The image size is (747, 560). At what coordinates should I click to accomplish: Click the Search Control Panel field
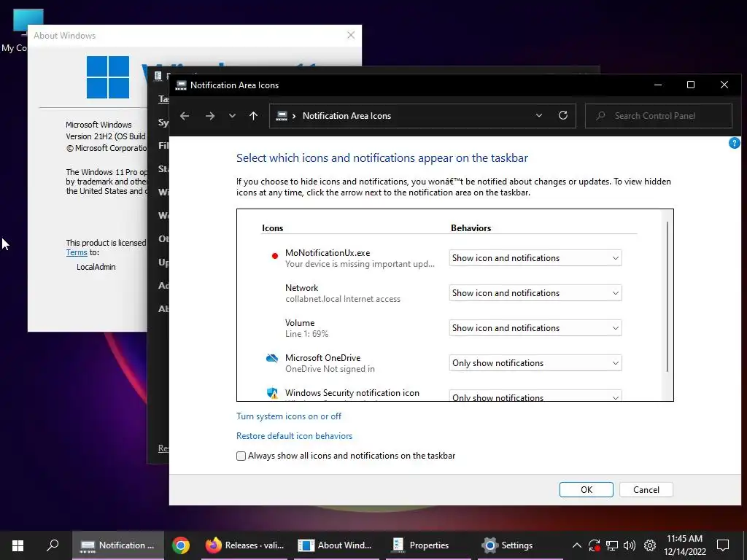point(659,116)
